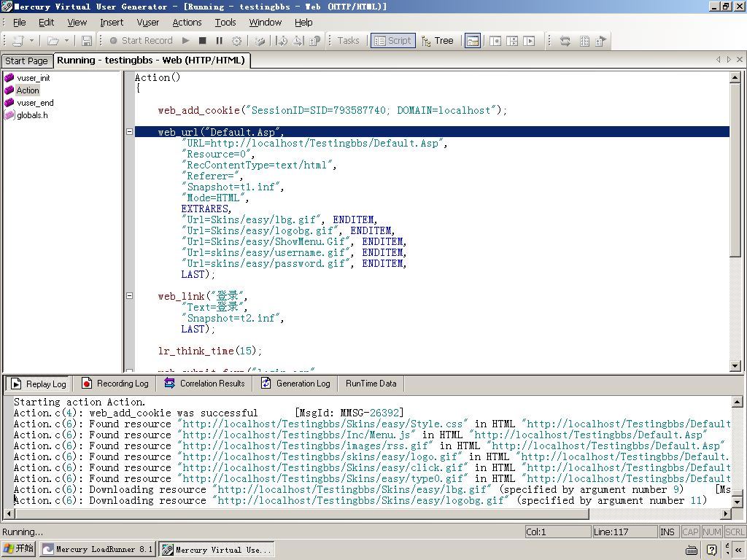Pause the replay with the Pause icon
747x560 pixels.
click(219, 41)
